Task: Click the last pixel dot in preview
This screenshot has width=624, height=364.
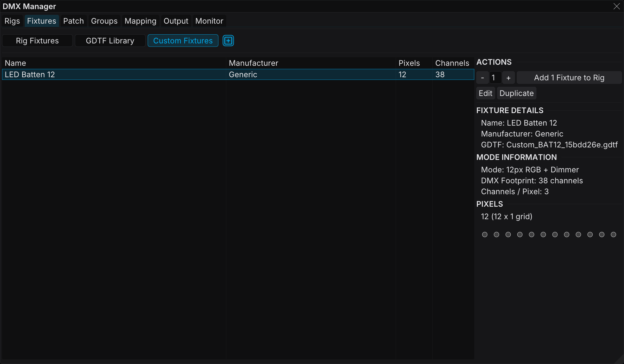Action: tap(613, 235)
